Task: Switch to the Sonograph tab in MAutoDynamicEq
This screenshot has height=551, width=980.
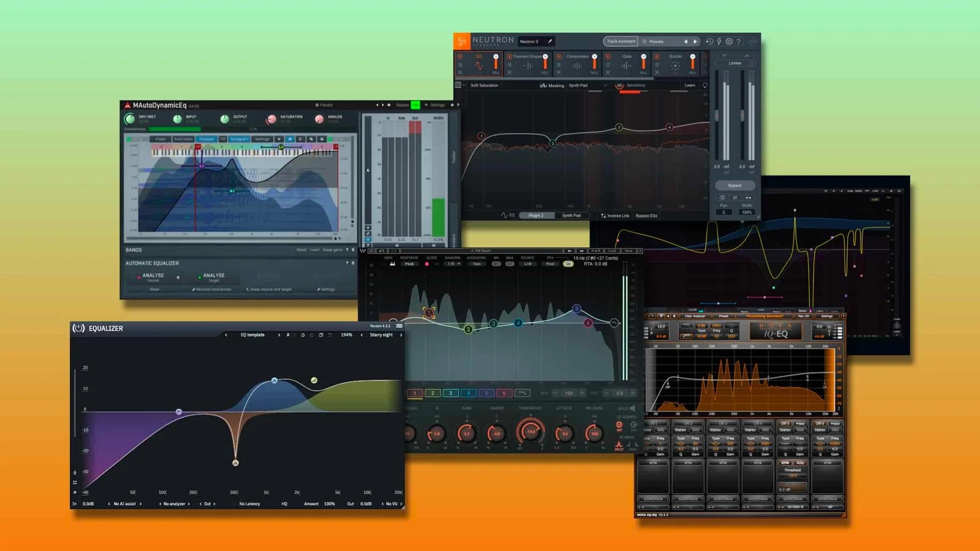Action: pyautogui.click(x=239, y=139)
